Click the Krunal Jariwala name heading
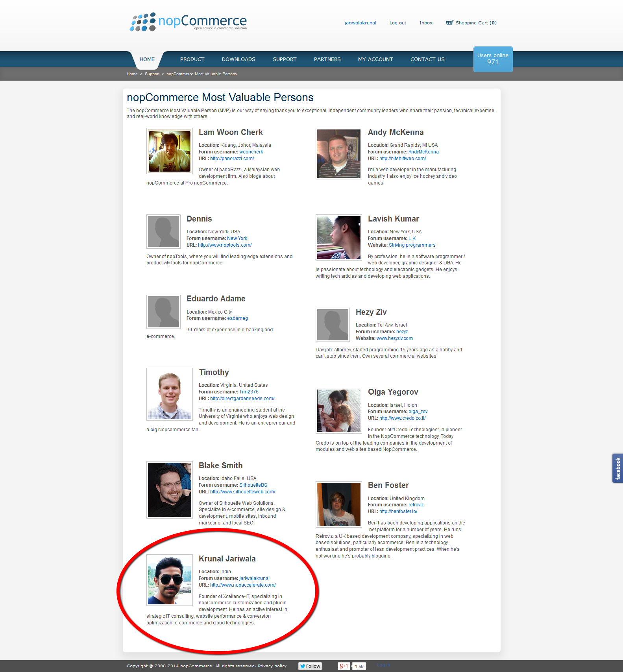 pos(227,559)
